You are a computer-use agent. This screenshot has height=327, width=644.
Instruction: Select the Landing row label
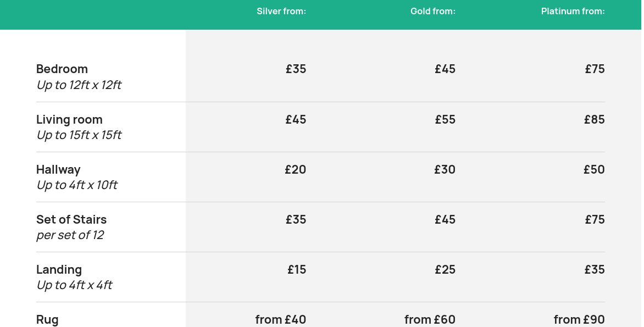click(59, 269)
